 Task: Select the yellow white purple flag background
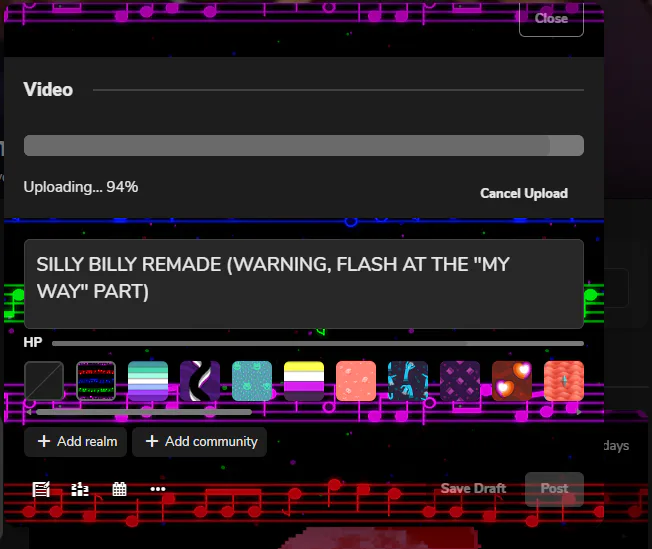(x=304, y=381)
